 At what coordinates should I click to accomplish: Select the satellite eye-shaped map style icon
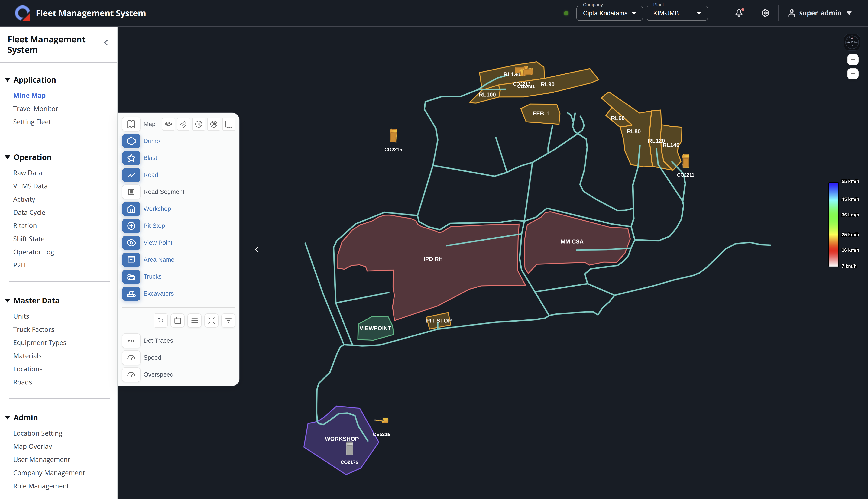168,124
